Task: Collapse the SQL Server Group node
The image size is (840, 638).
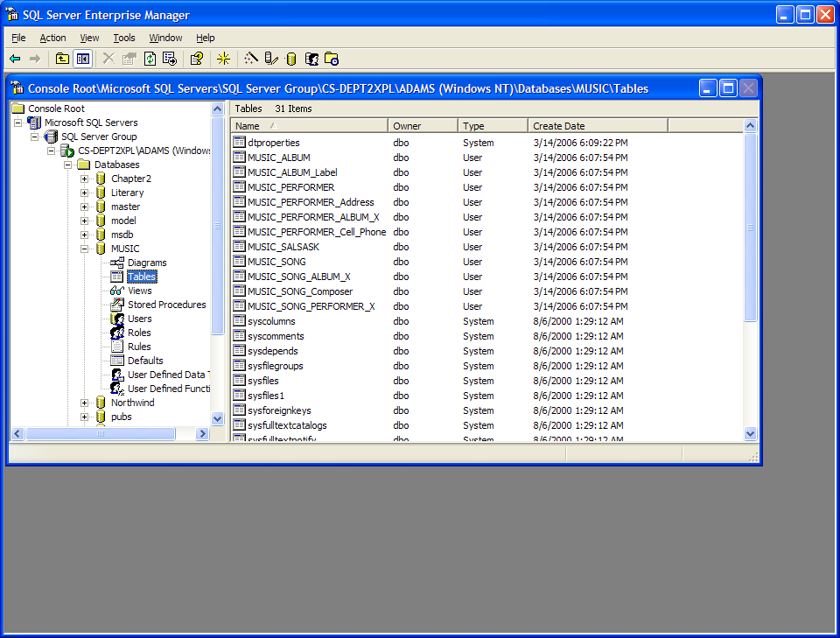Action: pyautogui.click(x=34, y=137)
